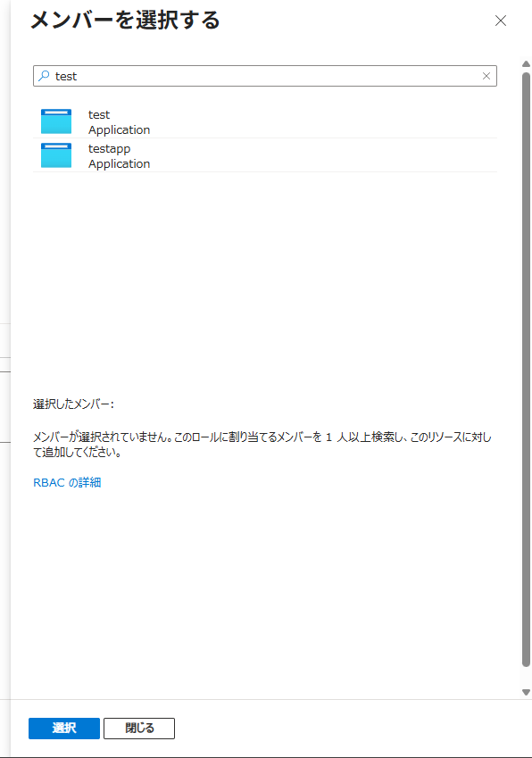The image size is (532, 758).
Task: Close the メンバーを選択する panel
Action: point(501,21)
